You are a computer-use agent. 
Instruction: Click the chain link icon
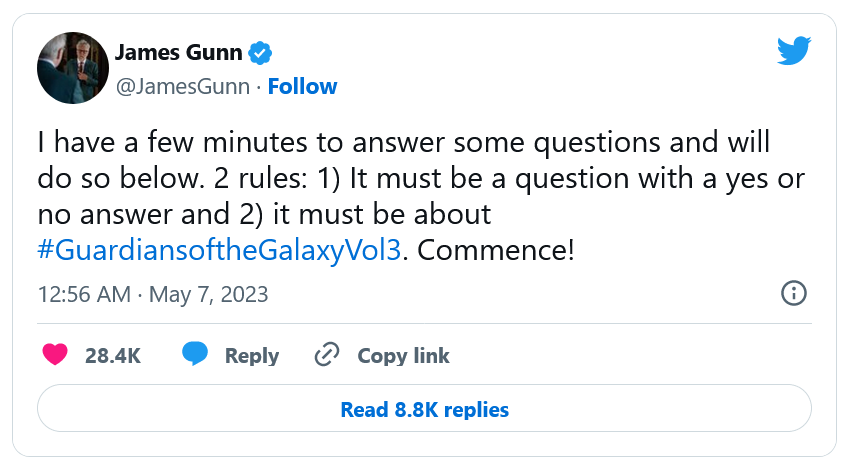(327, 355)
